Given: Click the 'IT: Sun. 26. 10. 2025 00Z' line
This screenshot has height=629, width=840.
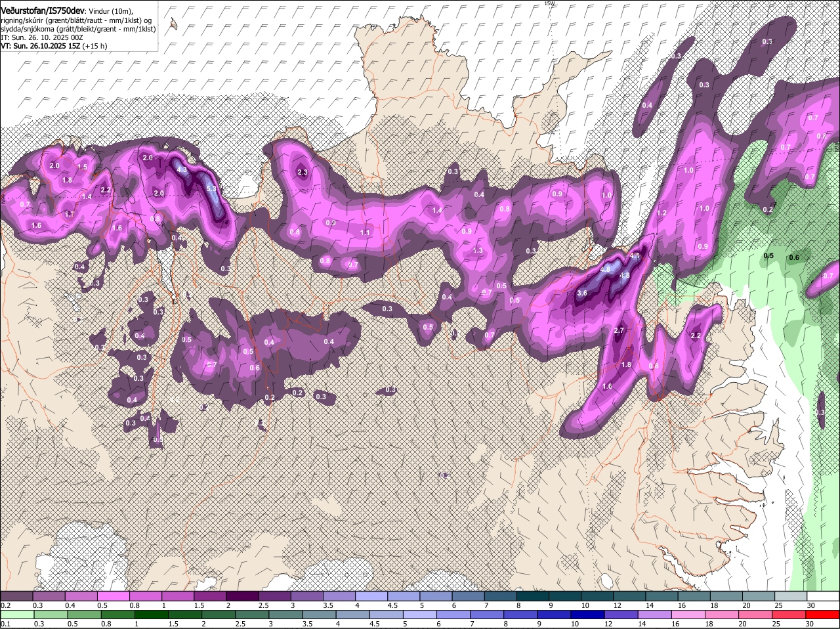Looking at the screenshot, I should pyautogui.click(x=42, y=37).
